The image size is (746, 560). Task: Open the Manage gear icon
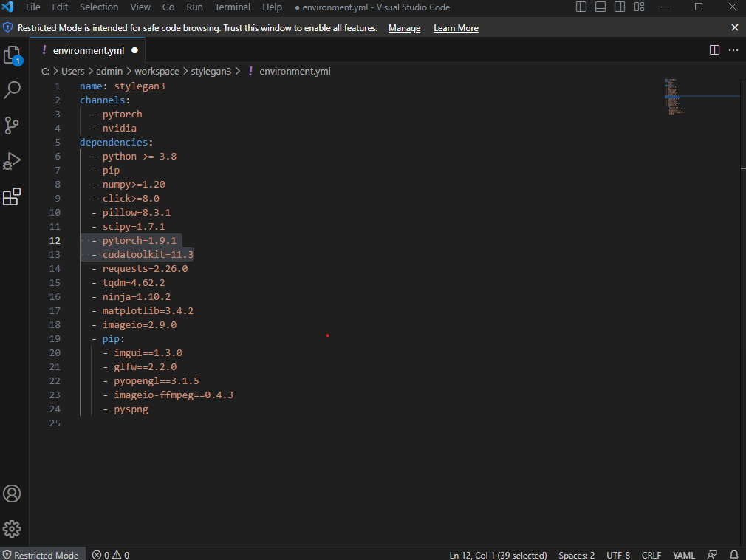[12, 528]
